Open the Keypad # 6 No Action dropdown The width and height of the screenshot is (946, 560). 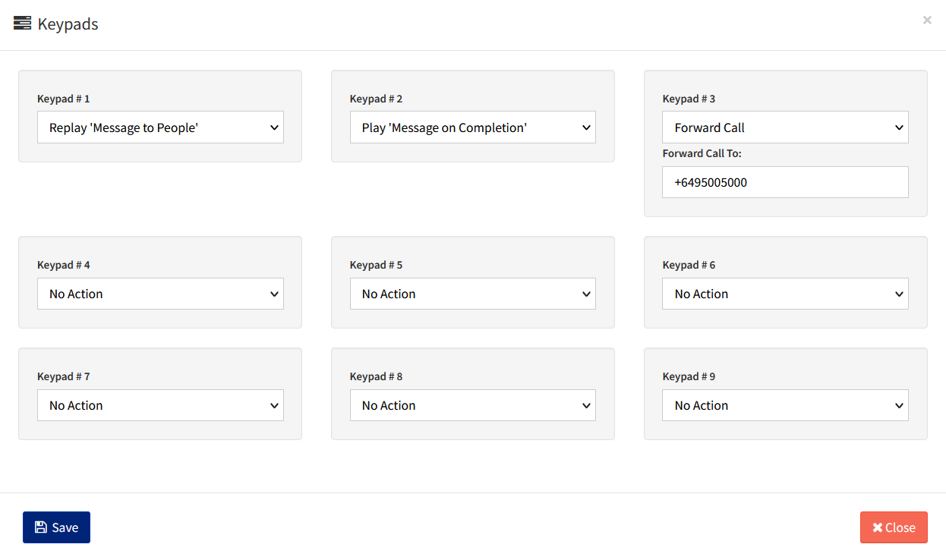tap(785, 294)
